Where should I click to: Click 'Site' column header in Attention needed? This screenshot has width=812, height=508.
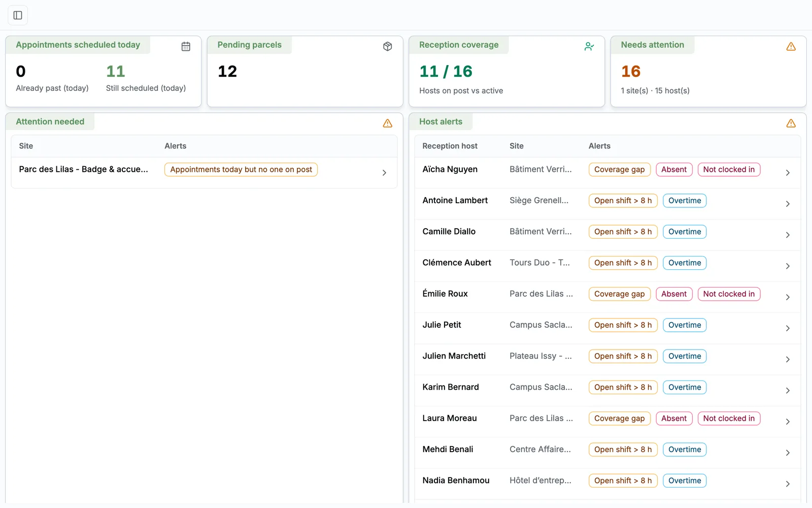pos(26,146)
